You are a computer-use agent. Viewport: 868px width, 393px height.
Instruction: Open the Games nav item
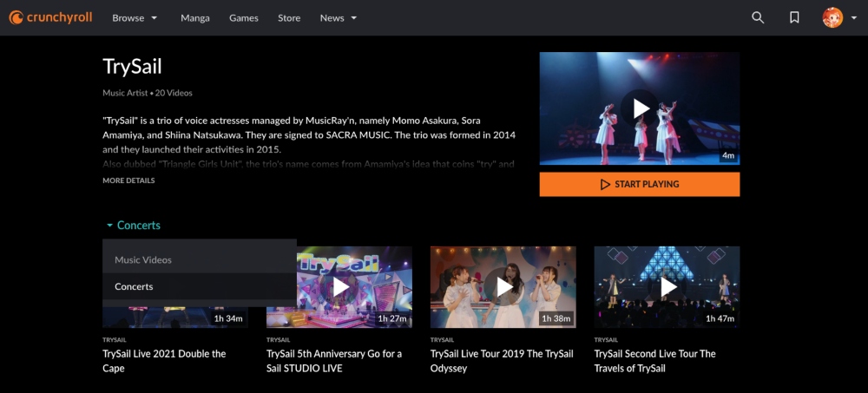point(244,17)
